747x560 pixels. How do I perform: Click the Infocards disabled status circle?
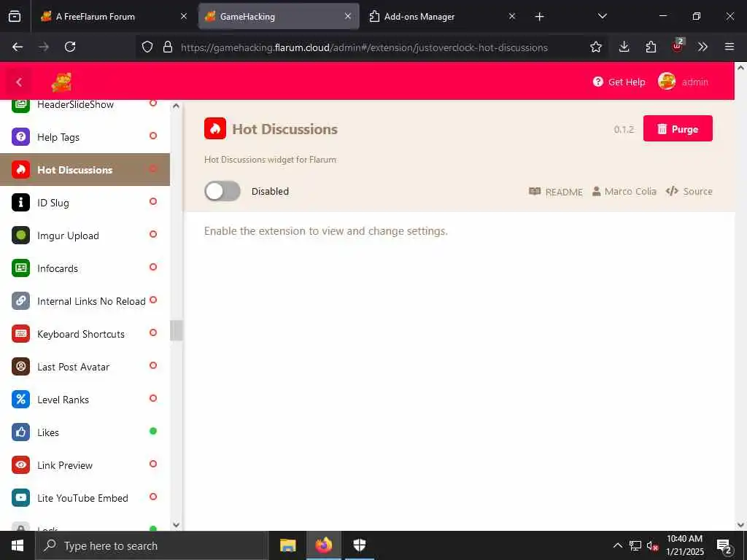153,267
